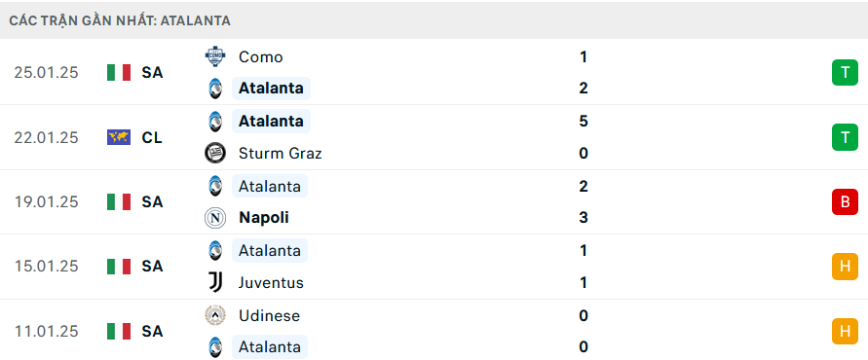868x360 pixels.
Task: Click the Como club crest icon
Action: (x=214, y=56)
